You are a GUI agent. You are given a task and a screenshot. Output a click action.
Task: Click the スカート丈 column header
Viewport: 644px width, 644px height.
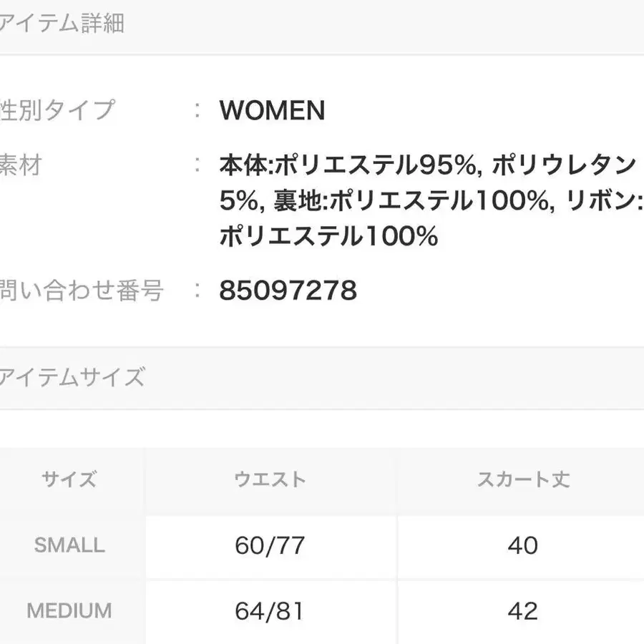tap(523, 479)
